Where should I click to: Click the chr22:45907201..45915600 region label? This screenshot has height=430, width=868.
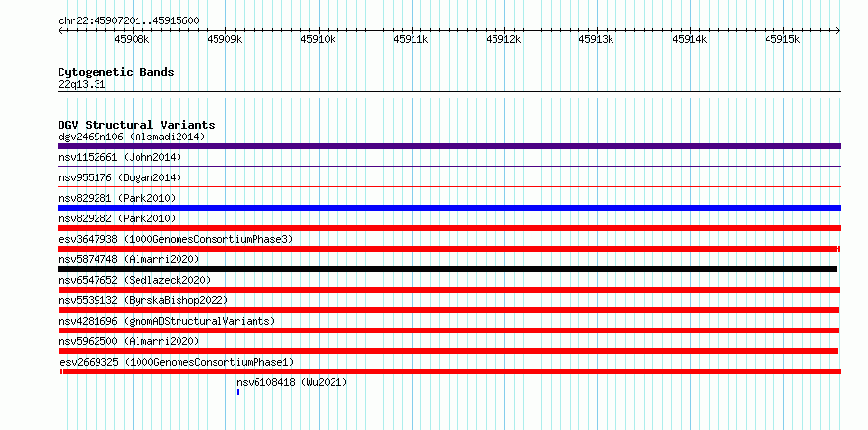129,20
